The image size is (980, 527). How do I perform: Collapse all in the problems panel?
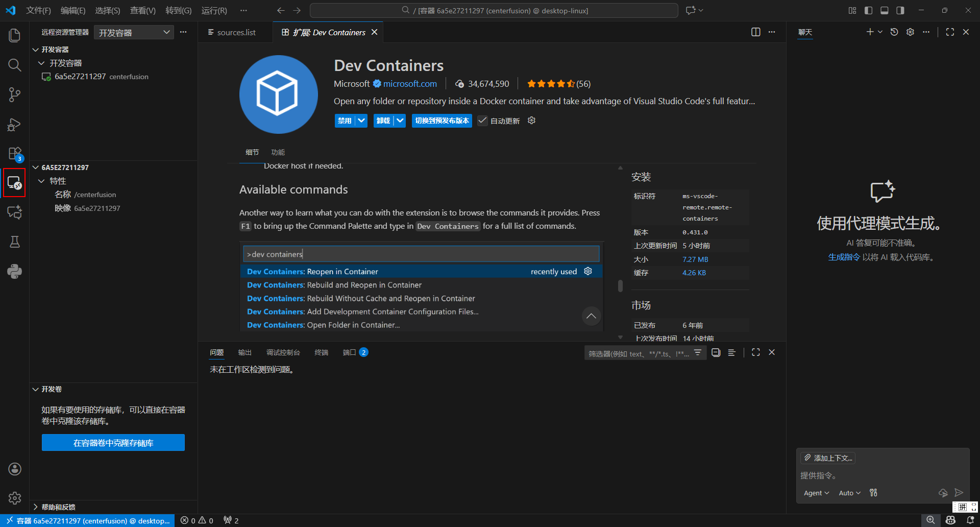click(x=716, y=352)
